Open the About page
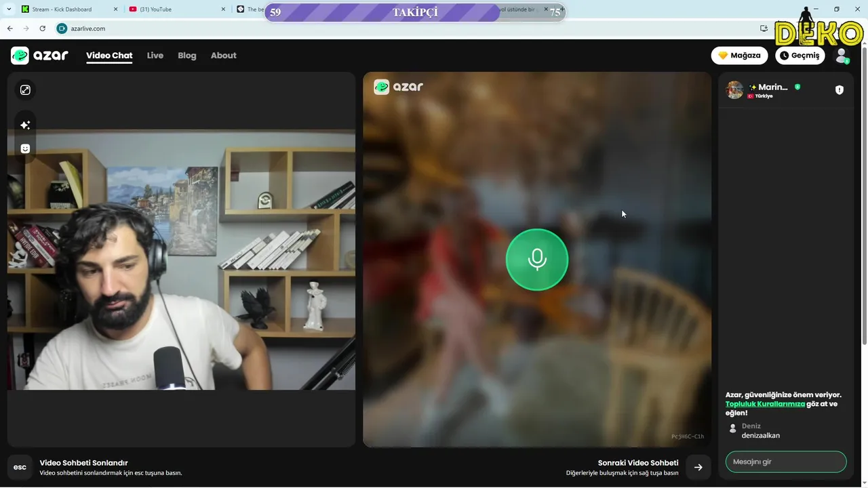The height and width of the screenshot is (488, 868). [x=224, y=56]
